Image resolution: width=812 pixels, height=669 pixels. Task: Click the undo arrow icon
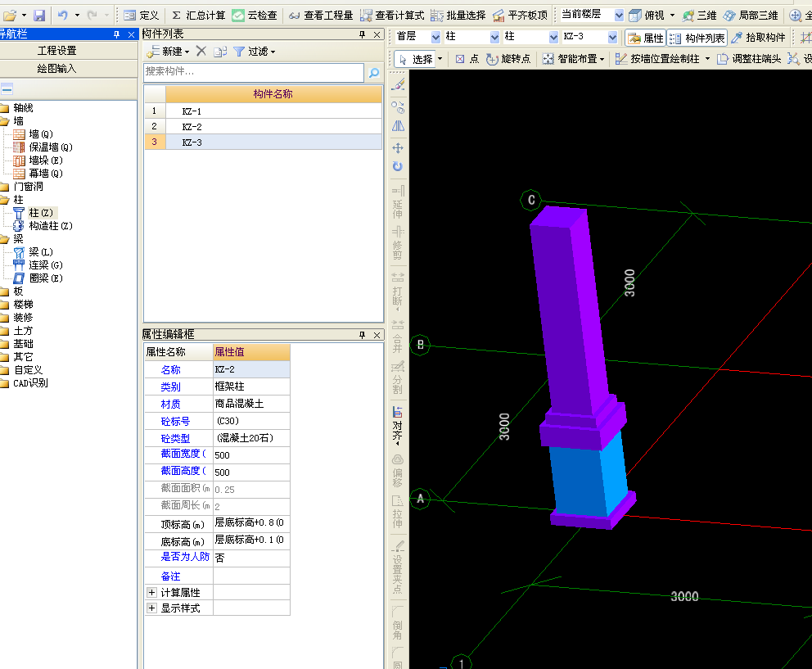[x=63, y=16]
